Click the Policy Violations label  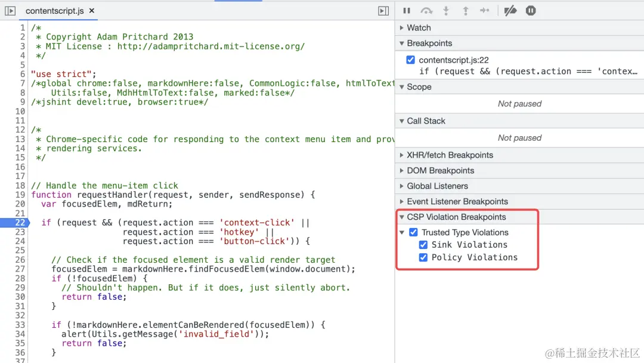[475, 257]
